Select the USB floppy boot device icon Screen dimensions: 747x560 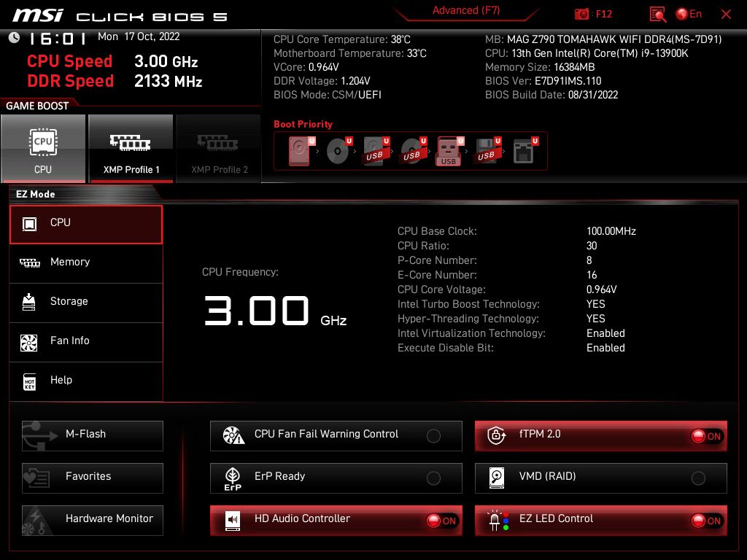(487, 151)
